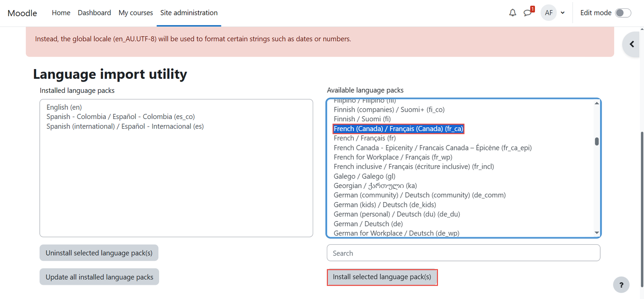Click Uninstall selected language pack(s)
The width and height of the screenshot is (644, 299).
click(99, 253)
